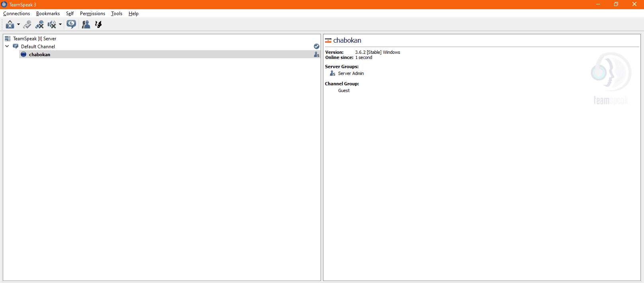
Task: Open the Connections menu
Action: [x=17, y=14]
